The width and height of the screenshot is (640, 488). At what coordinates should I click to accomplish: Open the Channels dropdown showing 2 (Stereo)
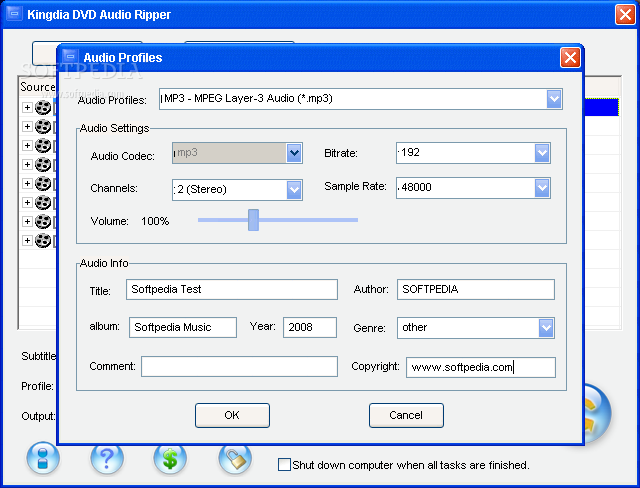tap(294, 190)
